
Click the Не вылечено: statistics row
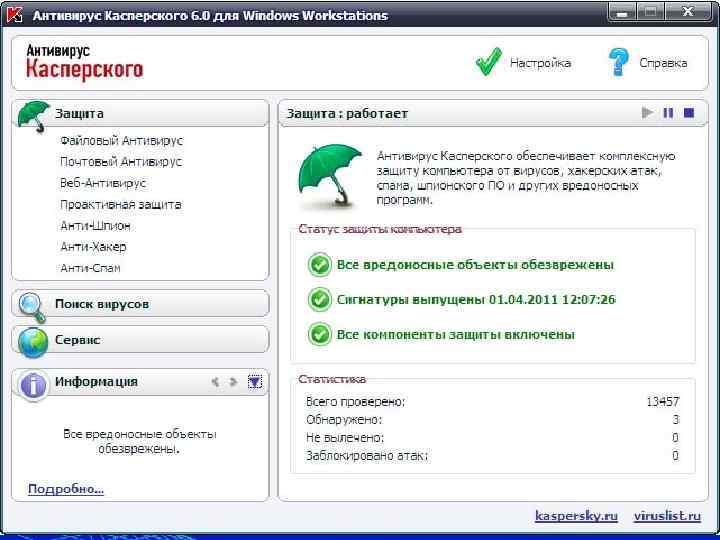[x=492, y=438]
